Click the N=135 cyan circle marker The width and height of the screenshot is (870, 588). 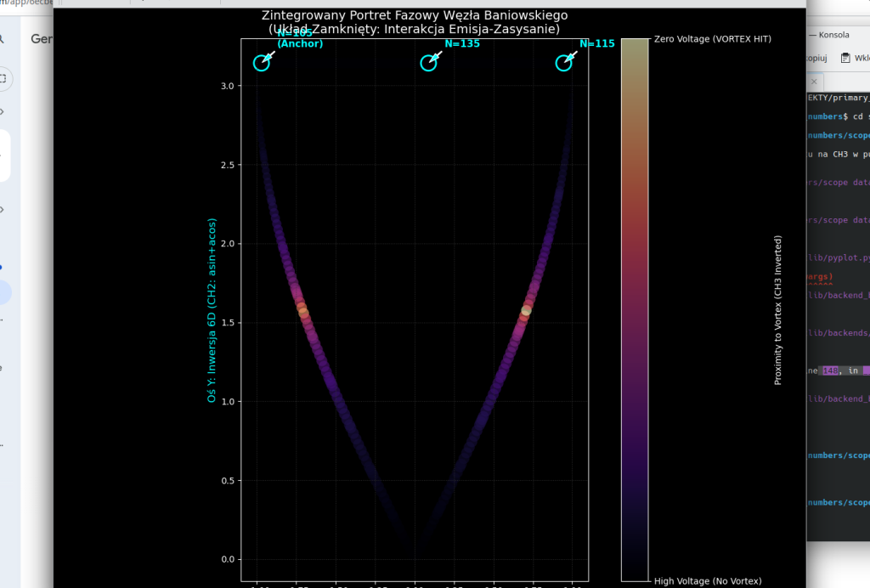click(428, 63)
